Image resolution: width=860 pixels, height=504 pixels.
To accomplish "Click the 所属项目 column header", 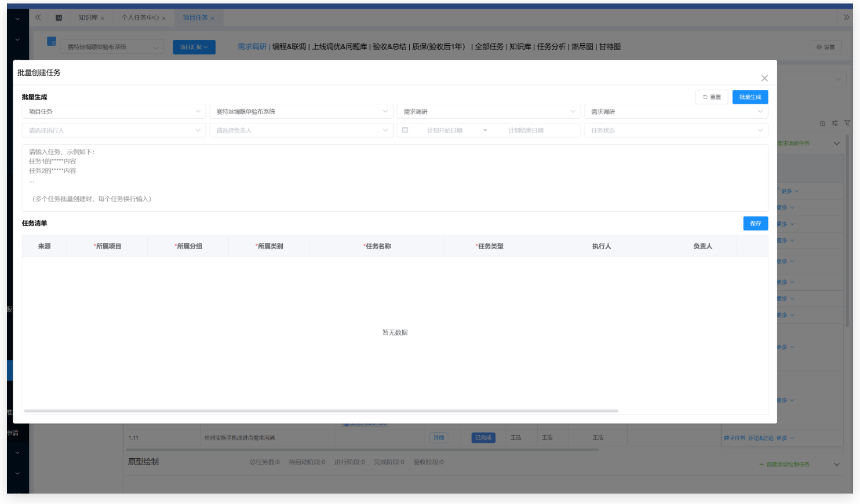I will pos(107,246).
